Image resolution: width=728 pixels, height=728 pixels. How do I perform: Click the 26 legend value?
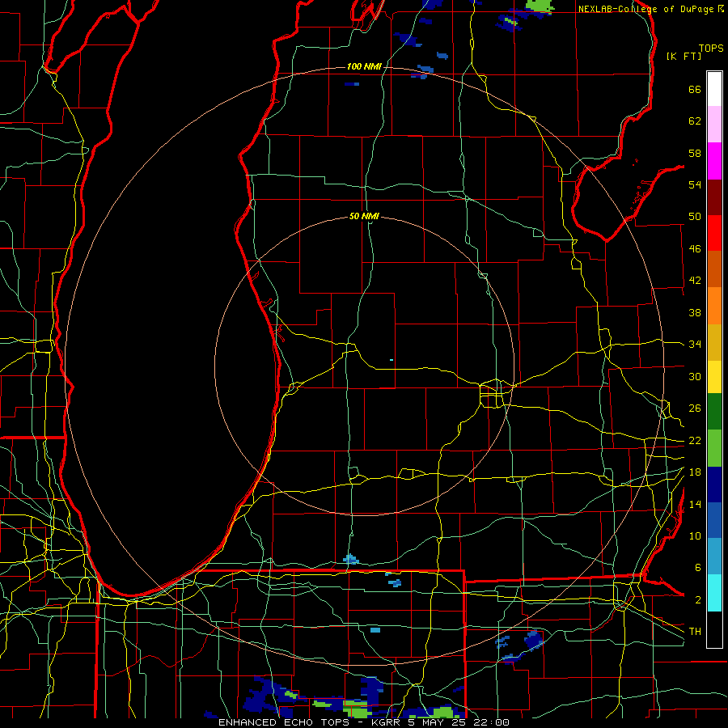695,408
